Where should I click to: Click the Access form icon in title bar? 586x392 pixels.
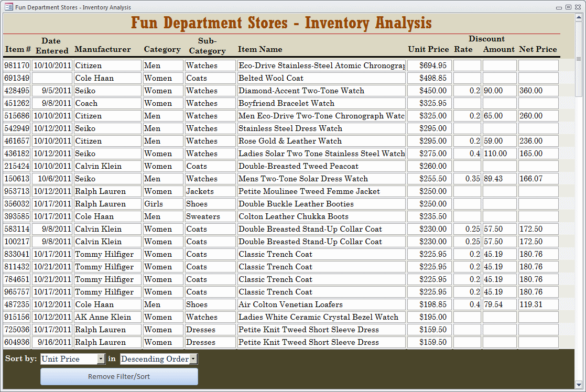pyautogui.click(x=8, y=7)
